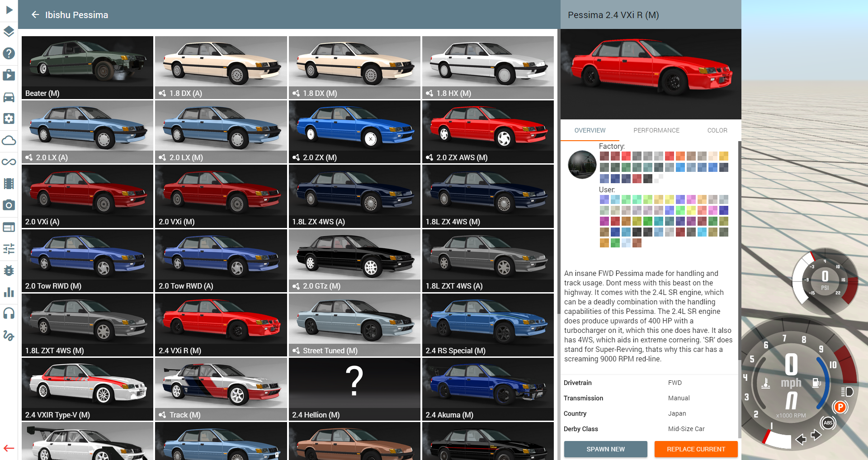This screenshot has height=460, width=868.
Task: Select the 2.4 Akuma (M) configuration
Action: [x=488, y=389]
